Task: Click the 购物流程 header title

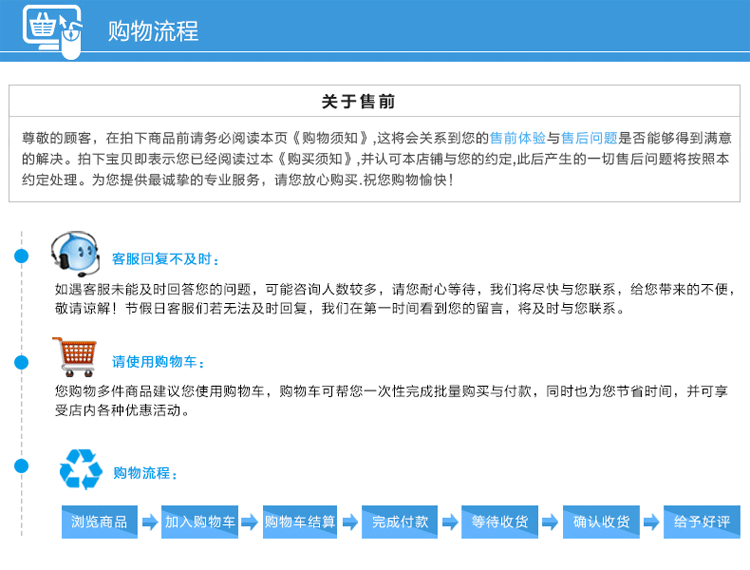Action: 153,31
